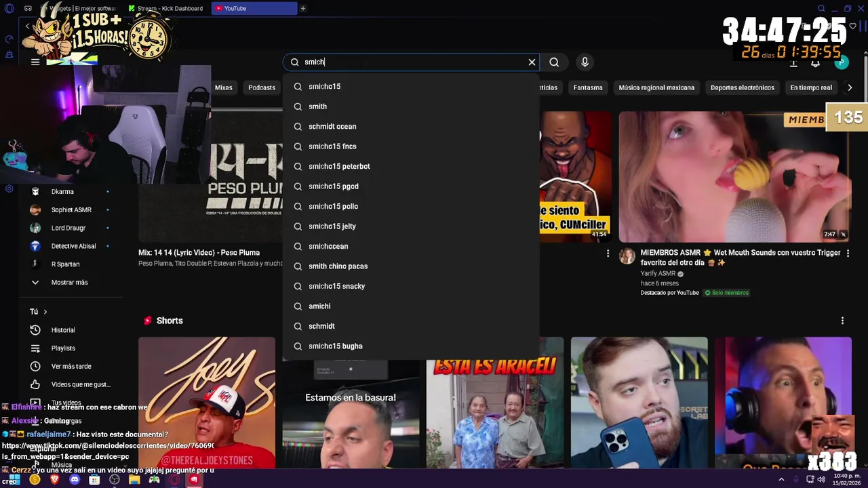This screenshot has width=868, height=488.
Task: Open Windows Start button
Action: point(14,480)
